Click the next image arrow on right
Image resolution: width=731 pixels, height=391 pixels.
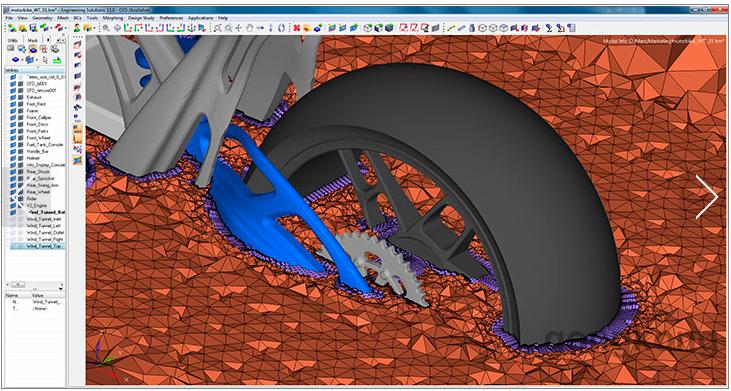pos(707,197)
